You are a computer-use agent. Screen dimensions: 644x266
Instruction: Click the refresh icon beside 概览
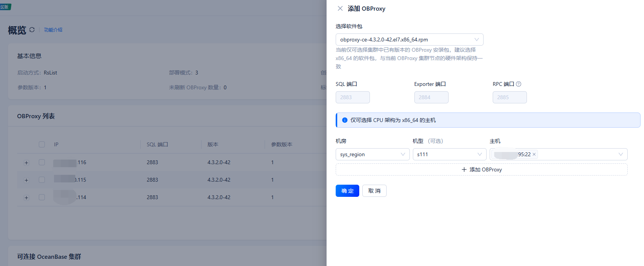(32, 30)
